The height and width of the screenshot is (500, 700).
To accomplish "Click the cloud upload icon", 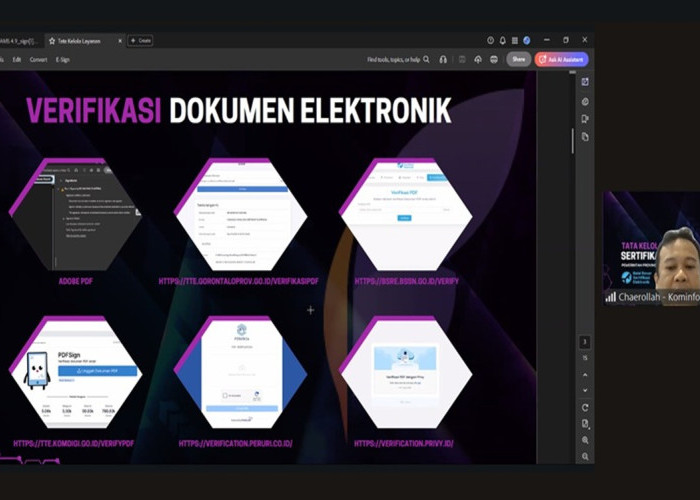I will point(478,59).
